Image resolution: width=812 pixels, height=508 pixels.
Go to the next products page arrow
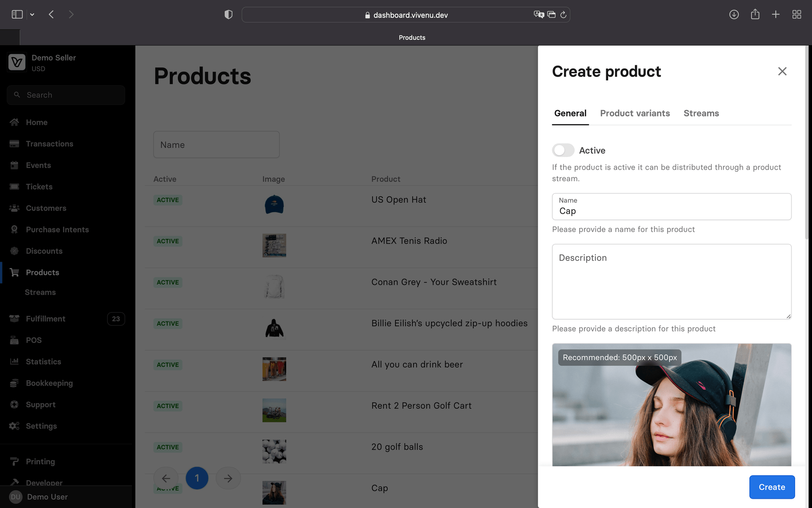click(228, 478)
